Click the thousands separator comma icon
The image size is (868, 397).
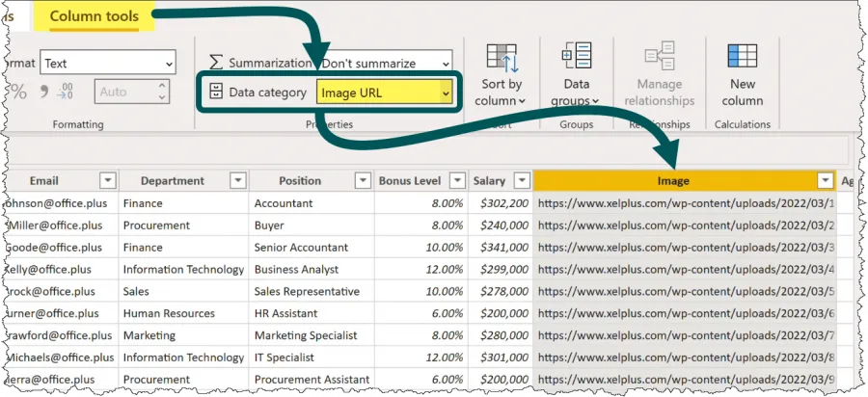[43, 93]
